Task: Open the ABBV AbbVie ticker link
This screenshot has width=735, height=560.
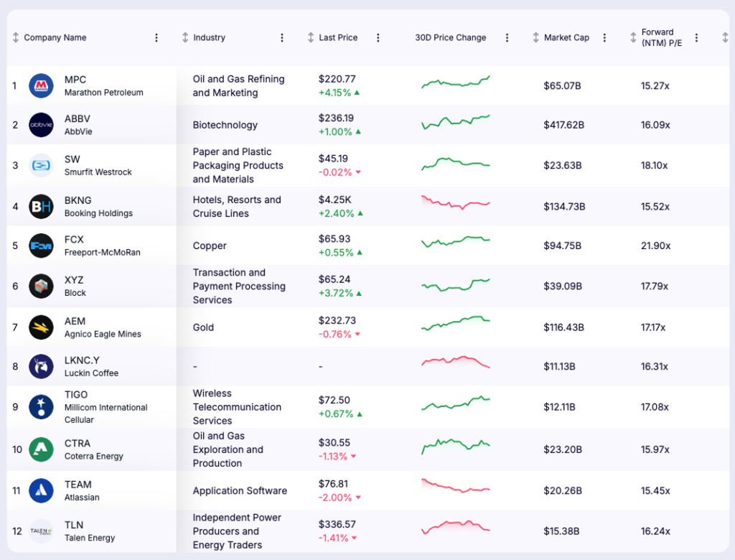Action: click(x=77, y=118)
